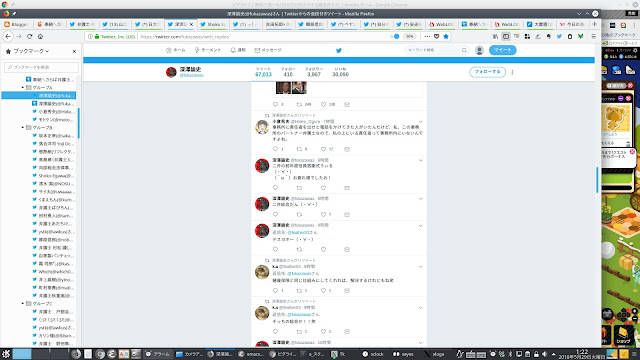Click the search magnifier in Twitter search box

pyautogui.click(x=464, y=50)
